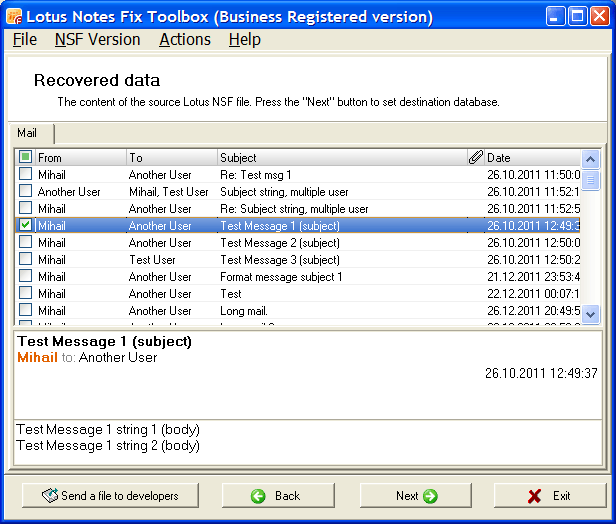Click the 'Test Message 1 string 2 (body)' line

tap(108, 446)
